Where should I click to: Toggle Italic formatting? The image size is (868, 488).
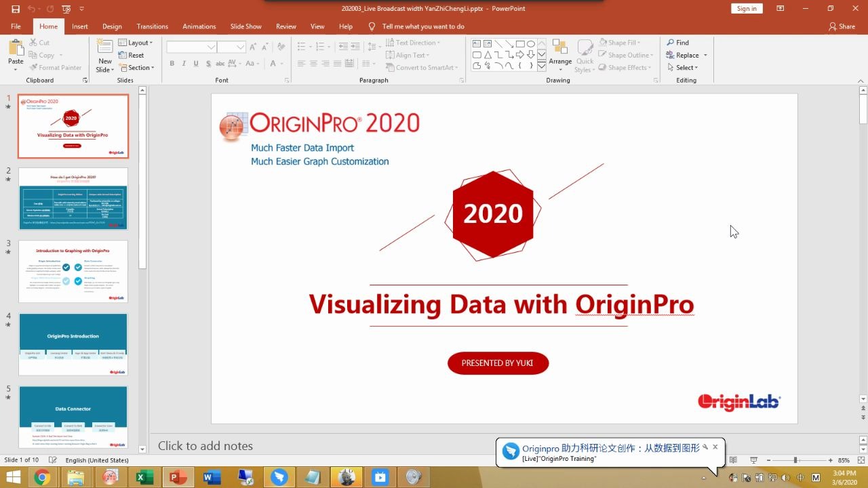[184, 64]
